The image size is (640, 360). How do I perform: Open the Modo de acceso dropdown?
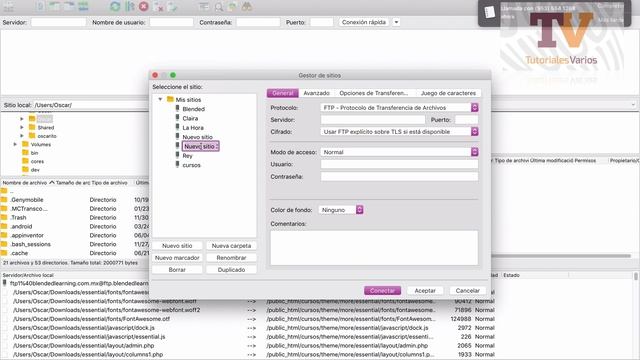399,152
